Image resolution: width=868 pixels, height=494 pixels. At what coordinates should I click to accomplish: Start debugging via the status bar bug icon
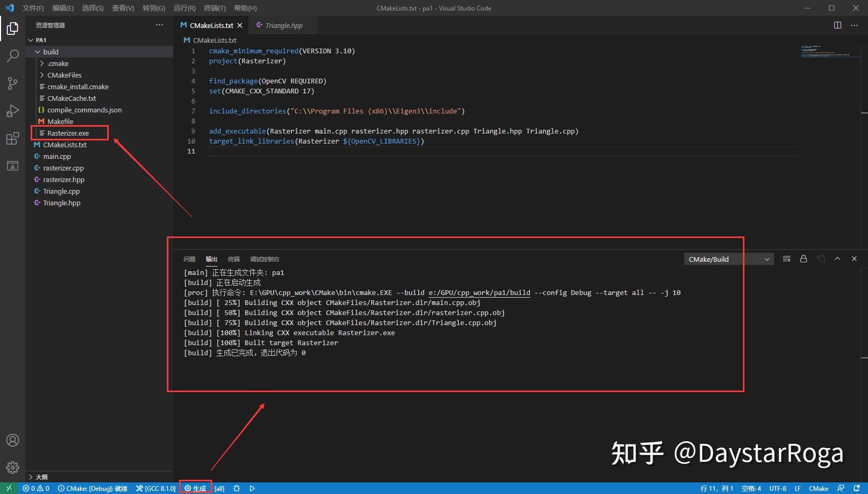[x=236, y=488]
